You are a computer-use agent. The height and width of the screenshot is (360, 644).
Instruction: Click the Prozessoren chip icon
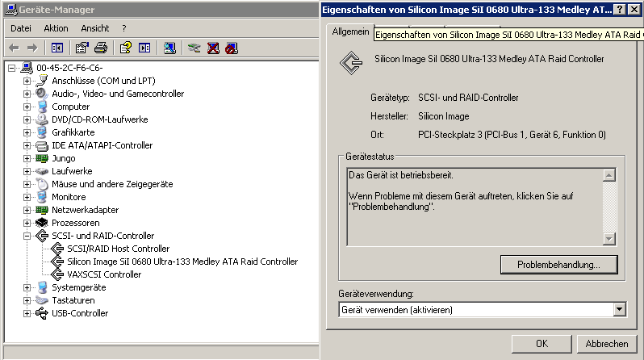click(42, 223)
